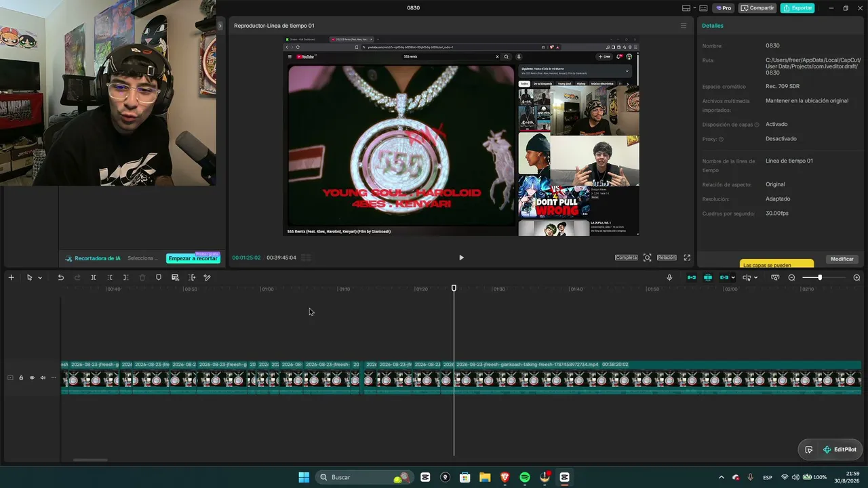
Task: Open the Selecciona dropdown in Recortadora
Action: click(142, 258)
